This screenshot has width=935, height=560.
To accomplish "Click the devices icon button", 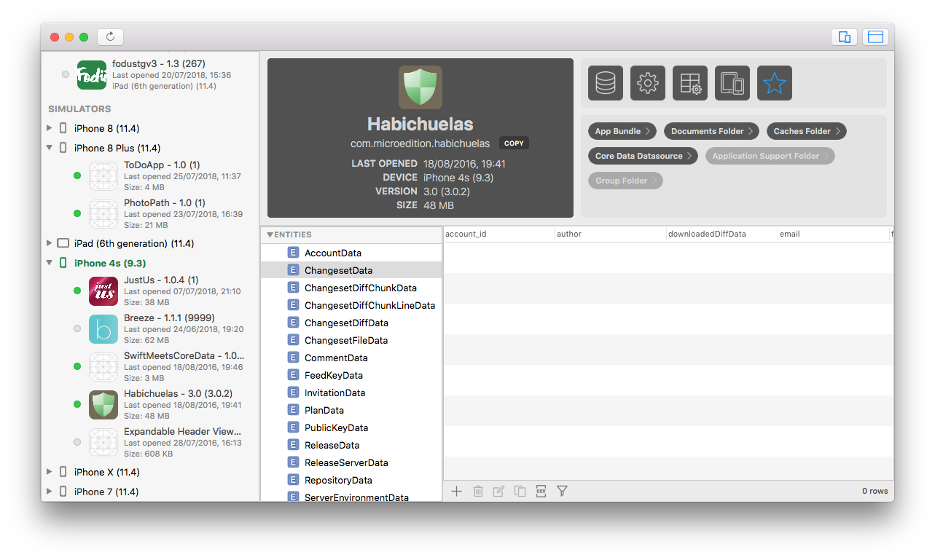I will point(732,83).
